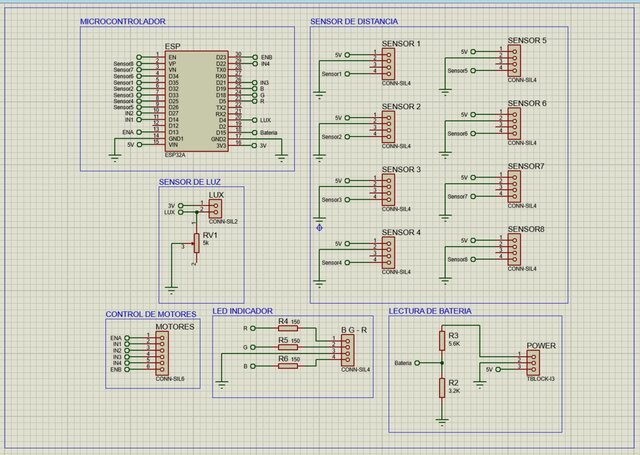Screen dimensions: 640x455
Task: Click the LUX terminal on ESP pin D4
Action: (x=255, y=120)
